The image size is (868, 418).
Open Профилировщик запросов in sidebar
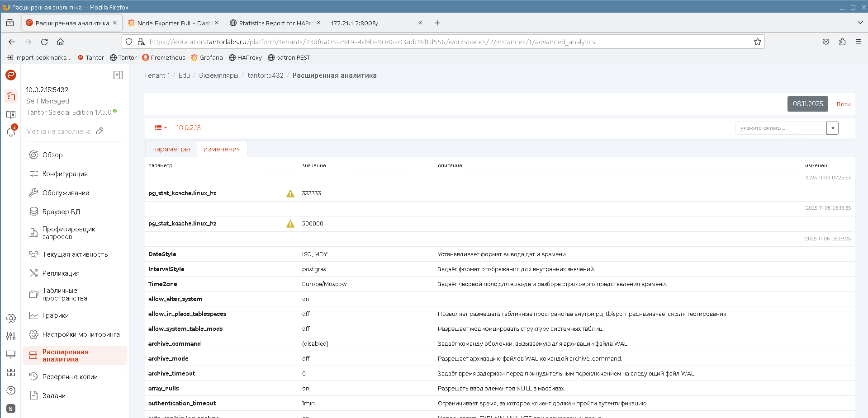[69, 233]
